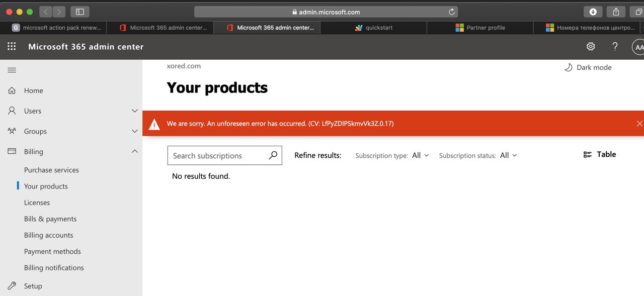Viewport: 644px width, 296px height.
Task: Click the 'No results found.' text
Action: click(201, 176)
